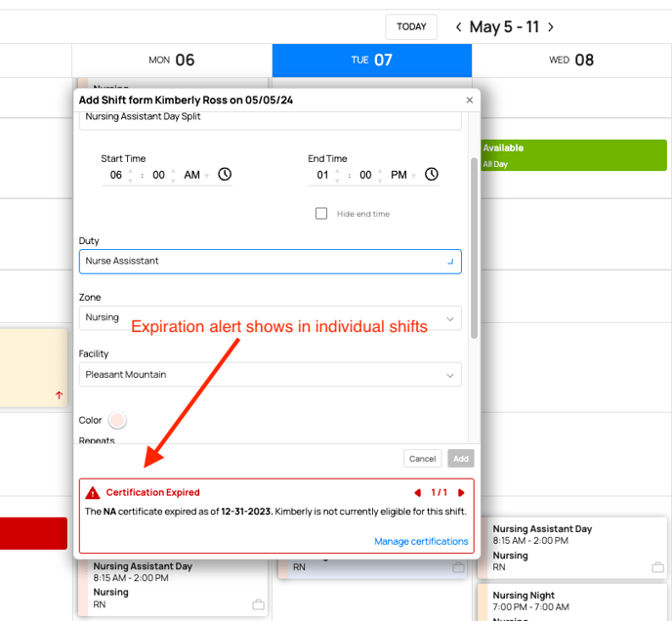The image size is (672, 621).
Task: Open the green Available All Day block
Action: click(x=573, y=155)
